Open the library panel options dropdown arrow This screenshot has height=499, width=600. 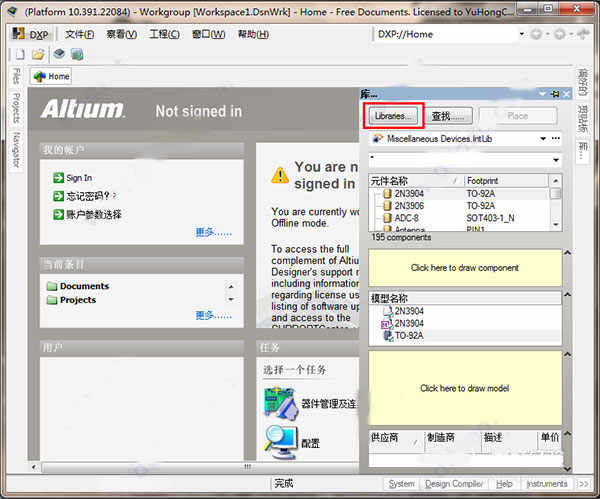[542, 94]
